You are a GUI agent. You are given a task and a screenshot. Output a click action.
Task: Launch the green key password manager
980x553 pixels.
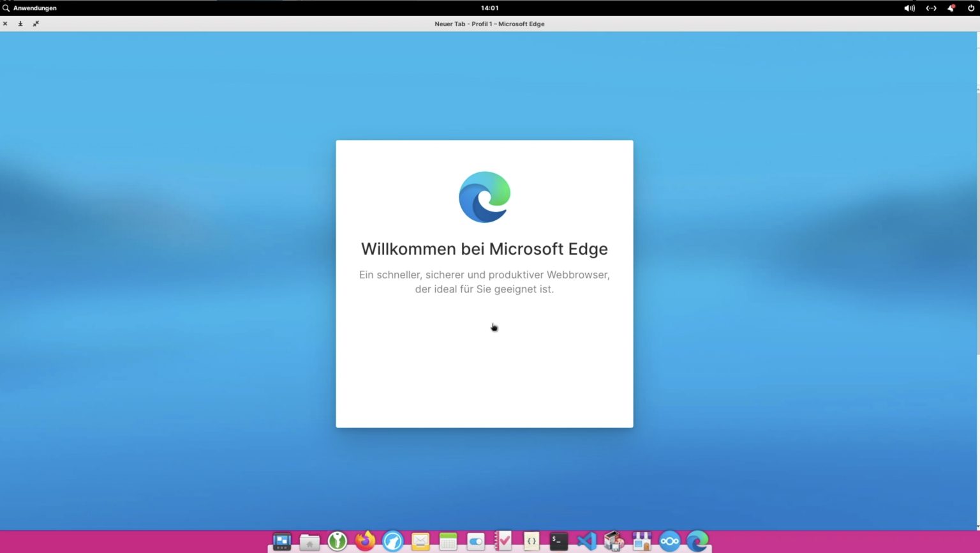[338, 541]
